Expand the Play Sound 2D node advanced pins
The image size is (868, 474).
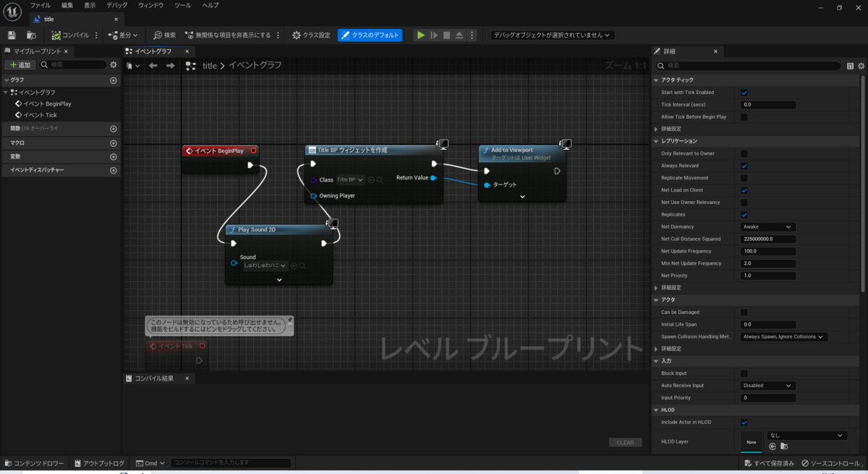point(279,280)
